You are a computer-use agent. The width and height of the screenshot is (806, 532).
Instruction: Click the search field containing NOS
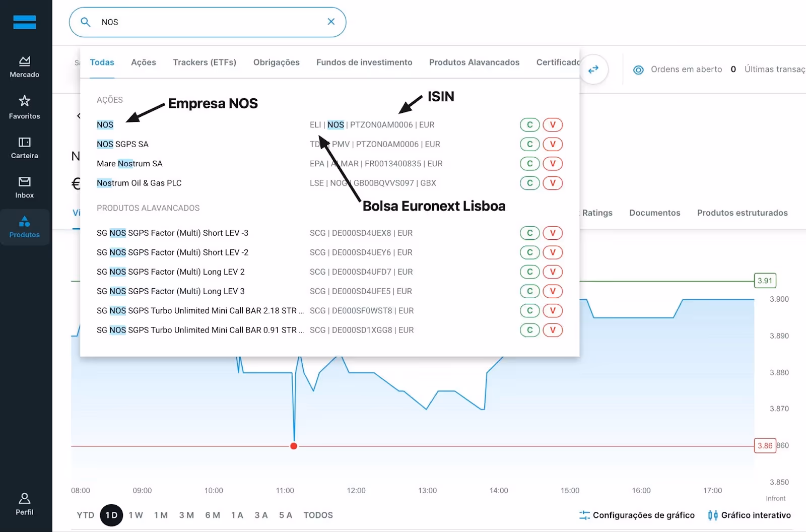(x=208, y=22)
